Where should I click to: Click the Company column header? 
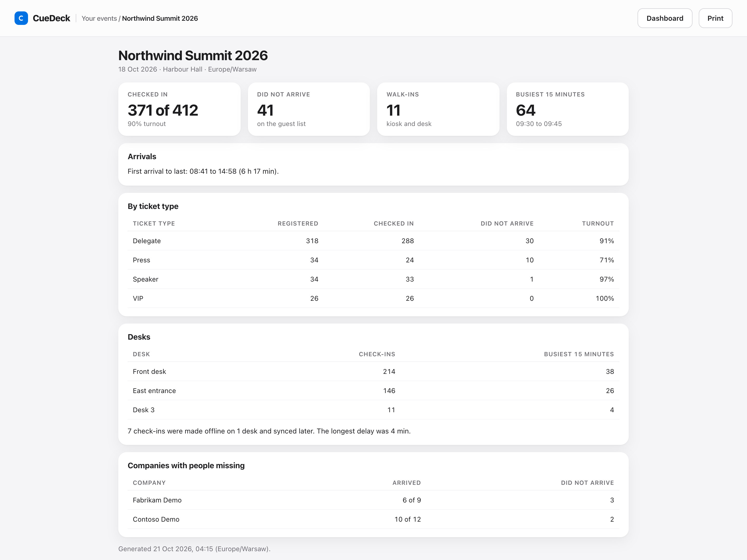[149, 483]
